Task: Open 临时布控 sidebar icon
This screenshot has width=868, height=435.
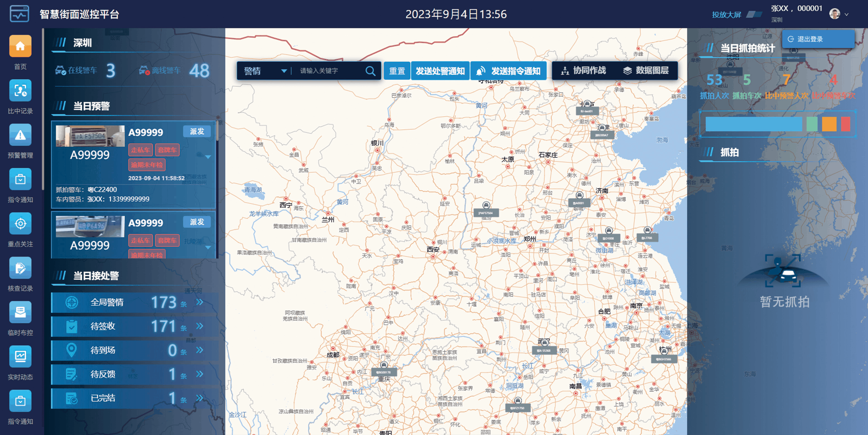Action: 20,312
